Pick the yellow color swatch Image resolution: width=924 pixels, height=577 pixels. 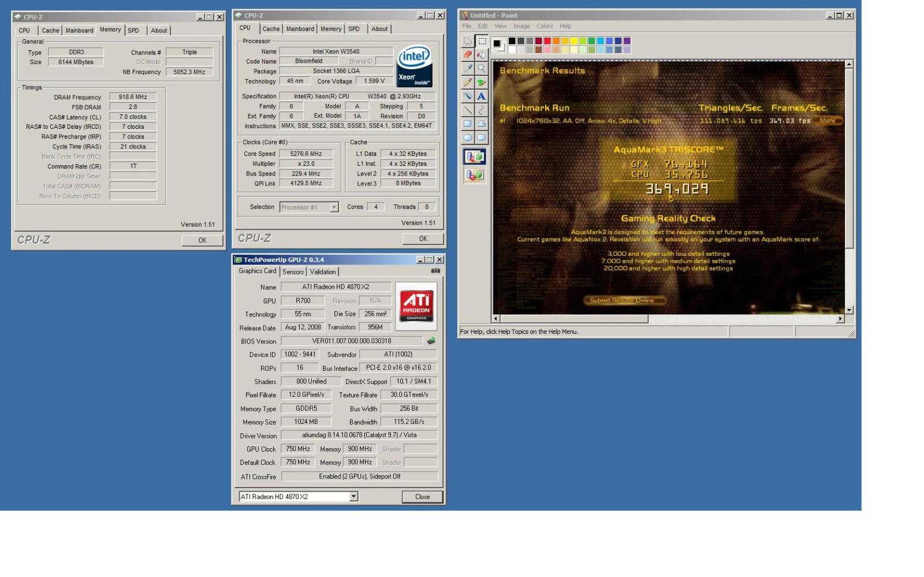coord(574,41)
